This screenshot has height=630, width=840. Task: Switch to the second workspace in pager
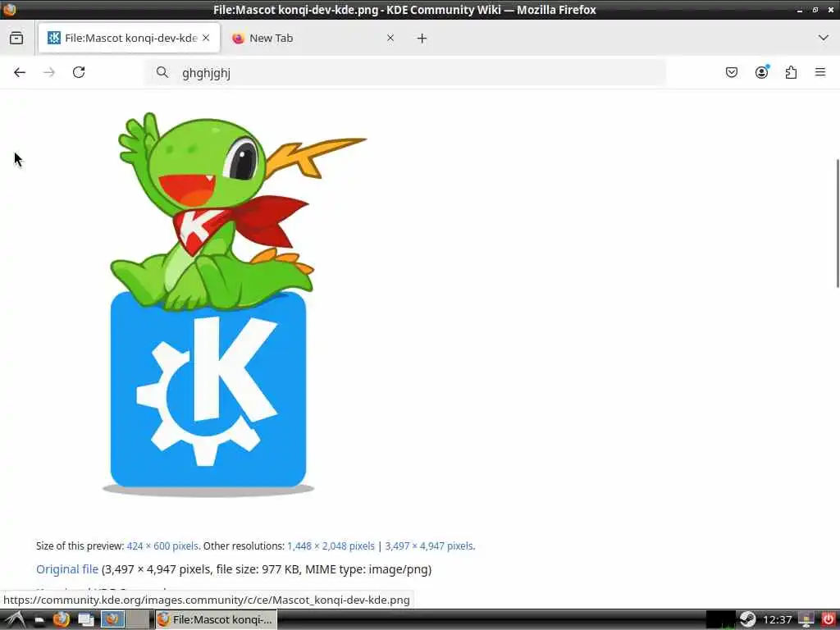click(138, 619)
